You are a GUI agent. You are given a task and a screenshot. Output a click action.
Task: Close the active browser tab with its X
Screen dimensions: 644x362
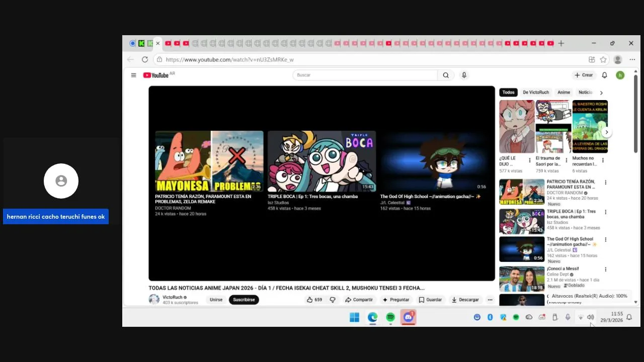tap(157, 43)
